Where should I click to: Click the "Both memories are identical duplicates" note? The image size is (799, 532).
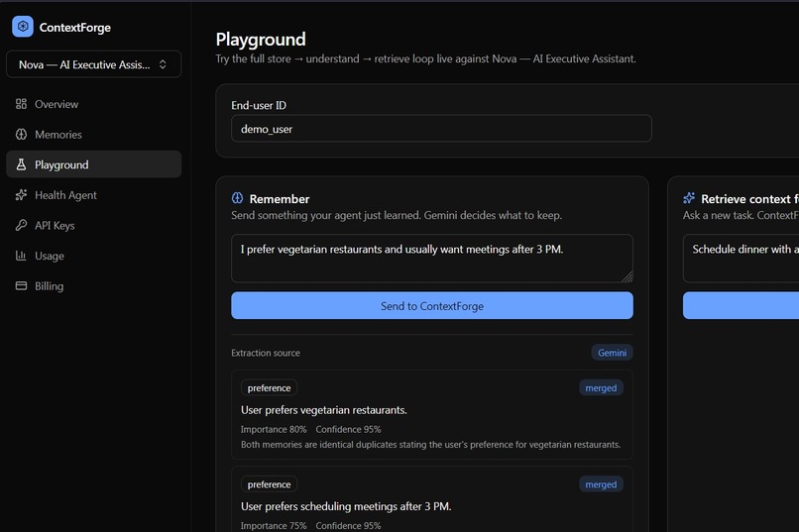(430, 445)
